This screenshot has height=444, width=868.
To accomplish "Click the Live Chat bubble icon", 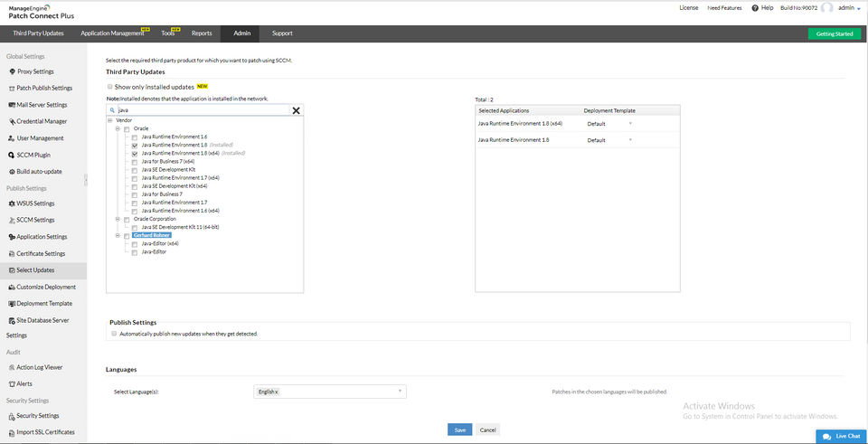I will [827, 436].
